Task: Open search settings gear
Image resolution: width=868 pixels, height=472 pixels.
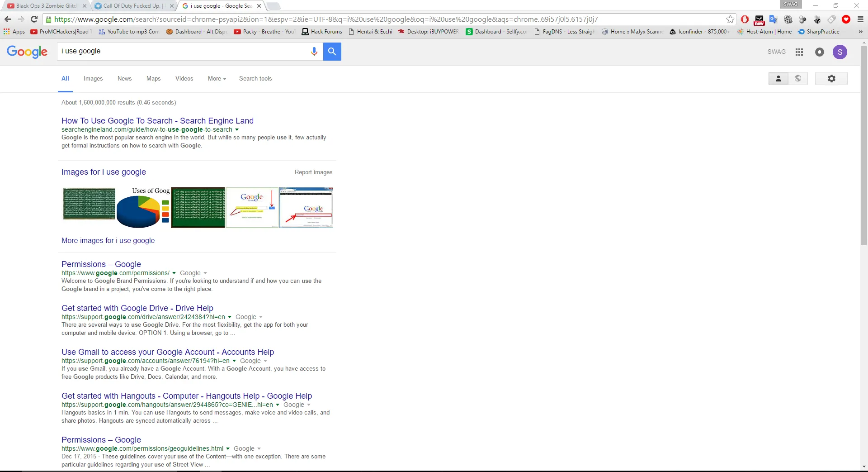Action: (831, 79)
